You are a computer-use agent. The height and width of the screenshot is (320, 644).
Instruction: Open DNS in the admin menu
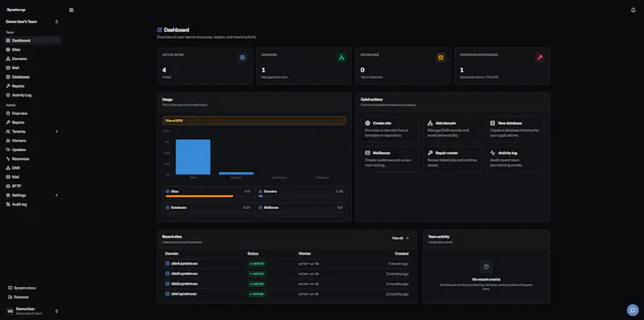pos(32,168)
